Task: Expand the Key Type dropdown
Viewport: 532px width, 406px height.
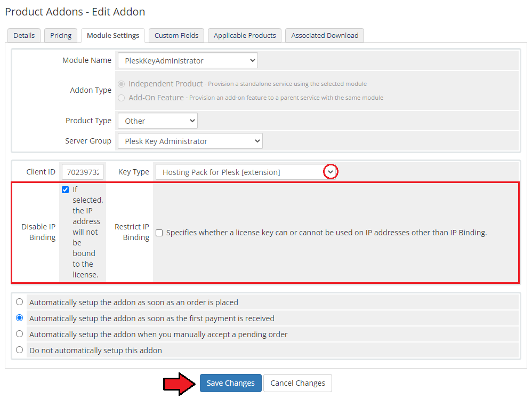Action: pyautogui.click(x=247, y=172)
